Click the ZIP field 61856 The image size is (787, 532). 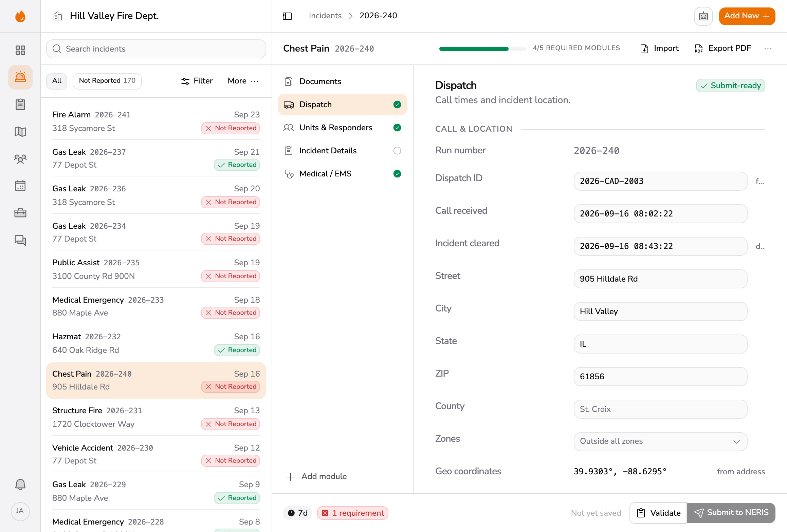pyautogui.click(x=660, y=377)
